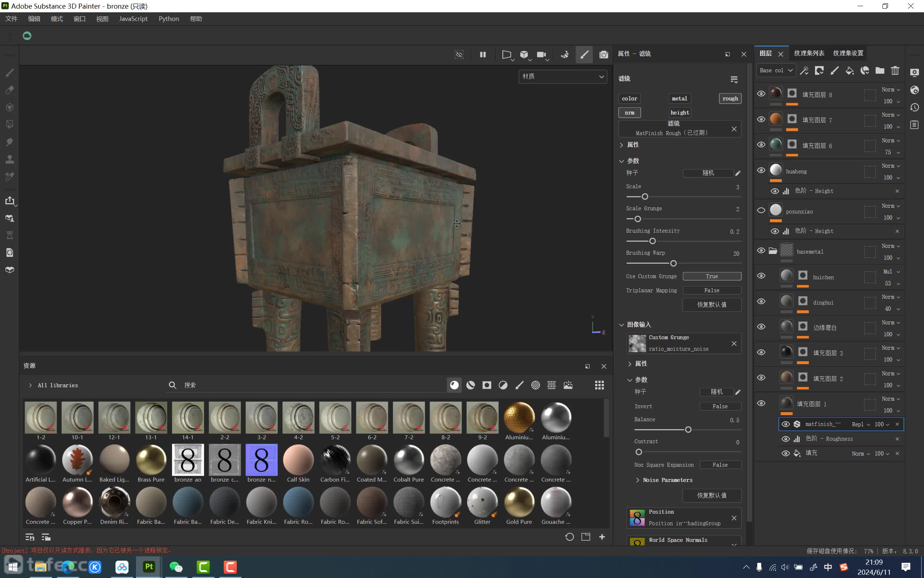Add an effect with the magic wand icon

pyautogui.click(x=804, y=70)
